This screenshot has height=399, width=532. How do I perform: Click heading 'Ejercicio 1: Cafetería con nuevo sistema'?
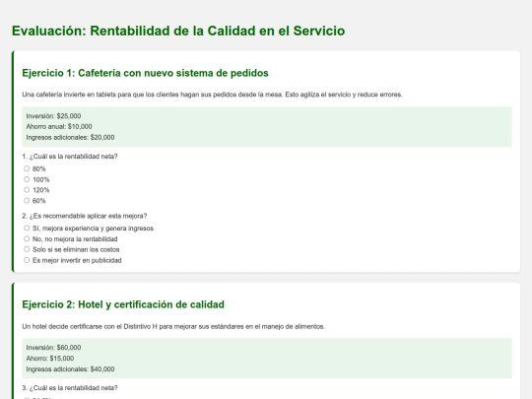tap(145, 73)
